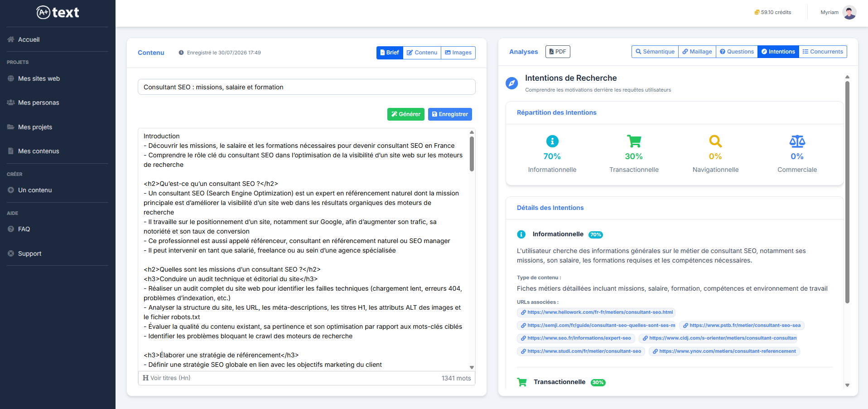
Task: Open the ynov.com consultant-referencement link
Action: [724, 351]
